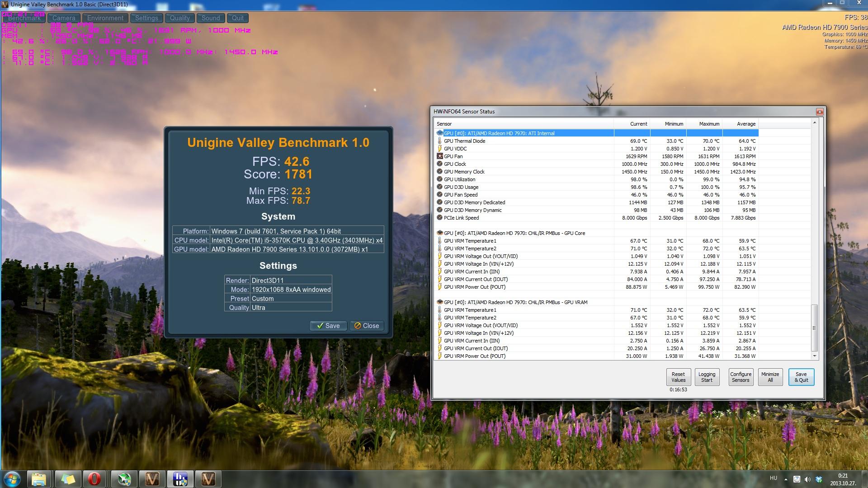Click the icon beside GPU Utilization
The height and width of the screenshot is (488, 868).
[439, 179]
